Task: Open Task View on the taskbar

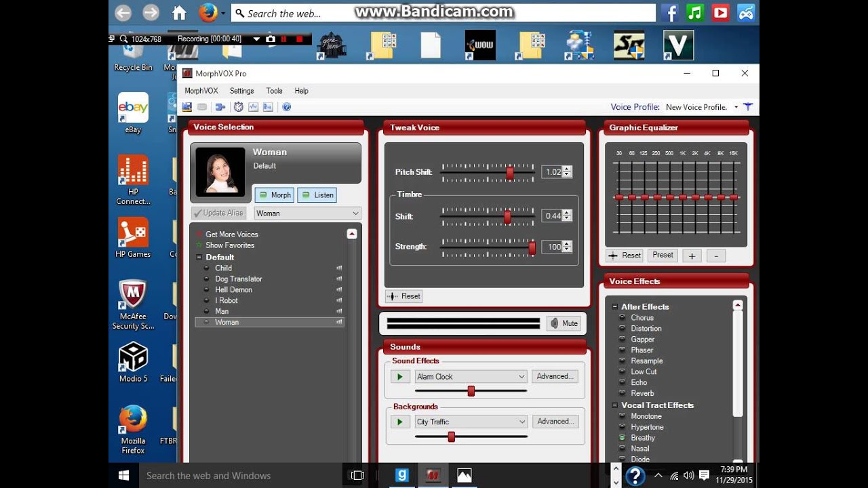Action: [x=357, y=476]
